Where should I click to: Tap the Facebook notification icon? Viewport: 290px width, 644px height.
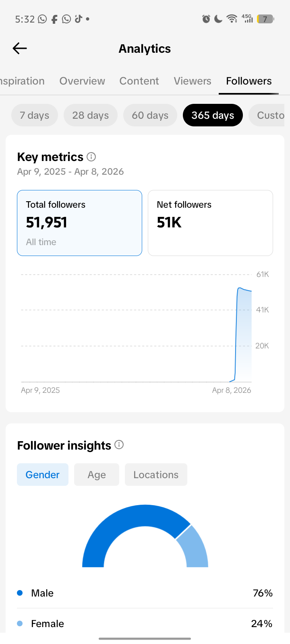[54, 19]
